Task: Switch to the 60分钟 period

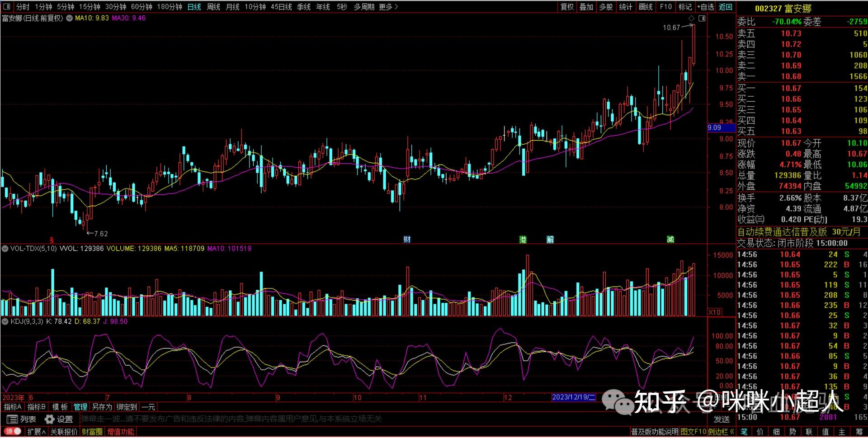Action: (x=142, y=7)
